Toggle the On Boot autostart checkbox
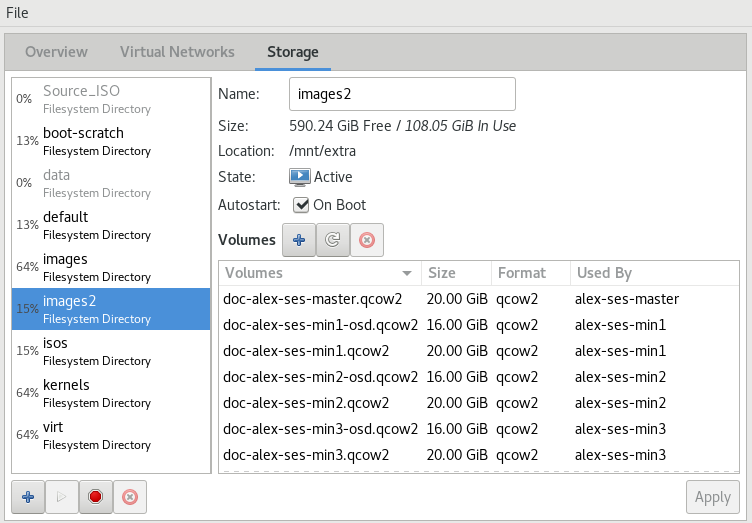752x523 pixels. coord(301,205)
